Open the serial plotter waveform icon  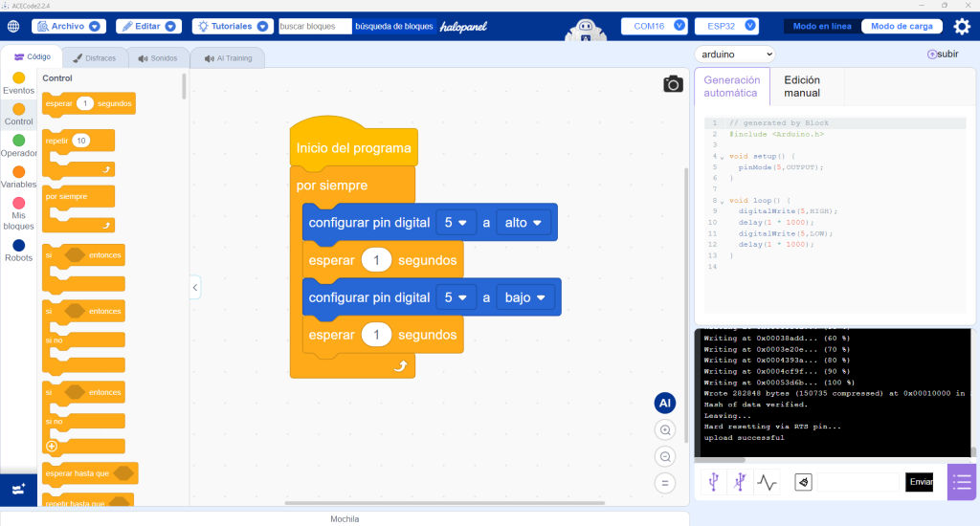767,482
